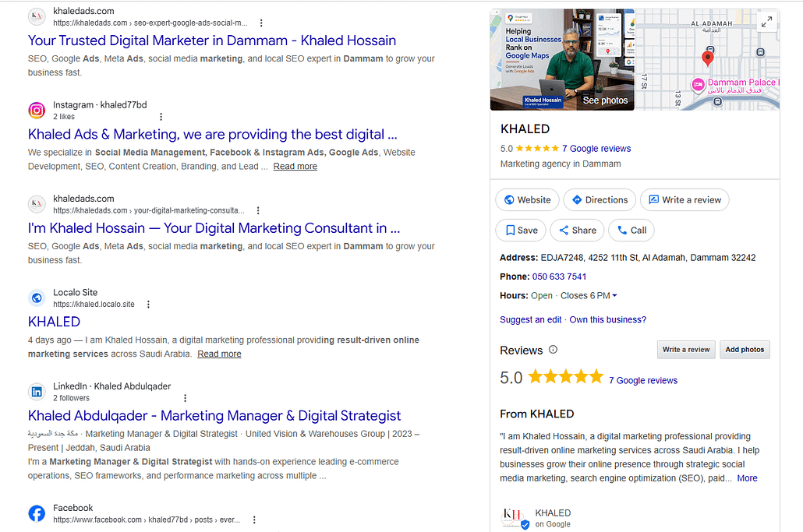Click the address text 'EDJA7248, 4252 11th St'
The width and height of the screenshot is (803, 532).
(x=588, y=258)
